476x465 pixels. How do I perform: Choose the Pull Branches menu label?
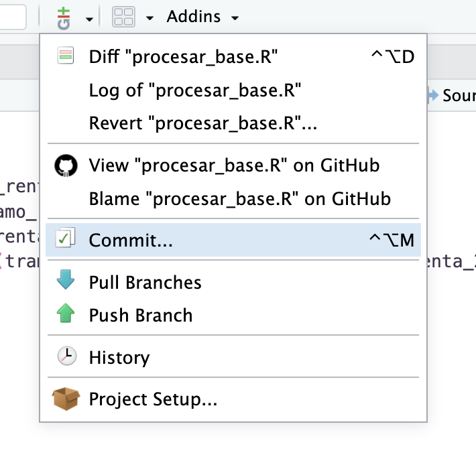coord(145,282)
